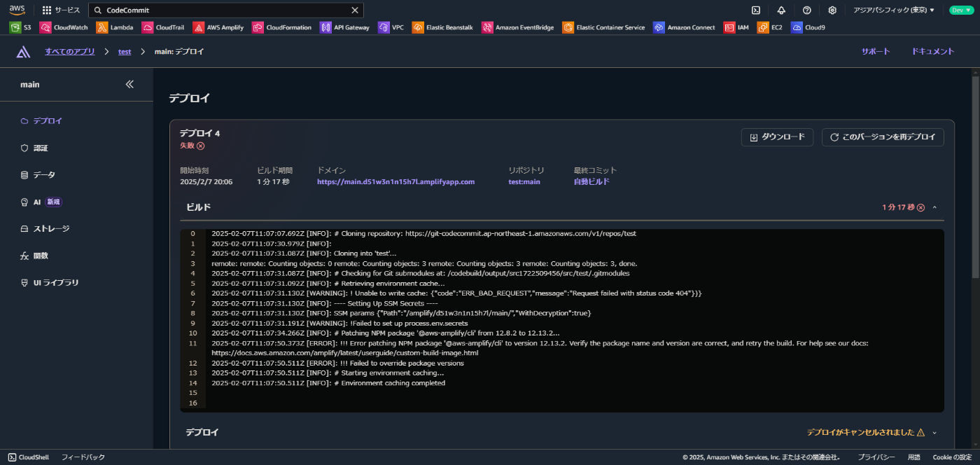The width and height of the screenshot is (980, 465).
Task: Open the main.d51w3n1n15h7l.amplifyapp.com domain link
Action: click(396, 182)
